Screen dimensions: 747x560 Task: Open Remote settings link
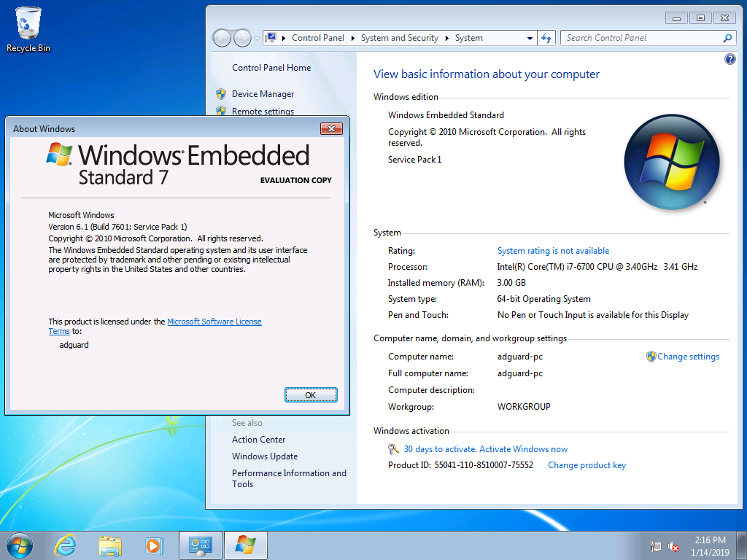pyautogui.click(x=263, y=111)
